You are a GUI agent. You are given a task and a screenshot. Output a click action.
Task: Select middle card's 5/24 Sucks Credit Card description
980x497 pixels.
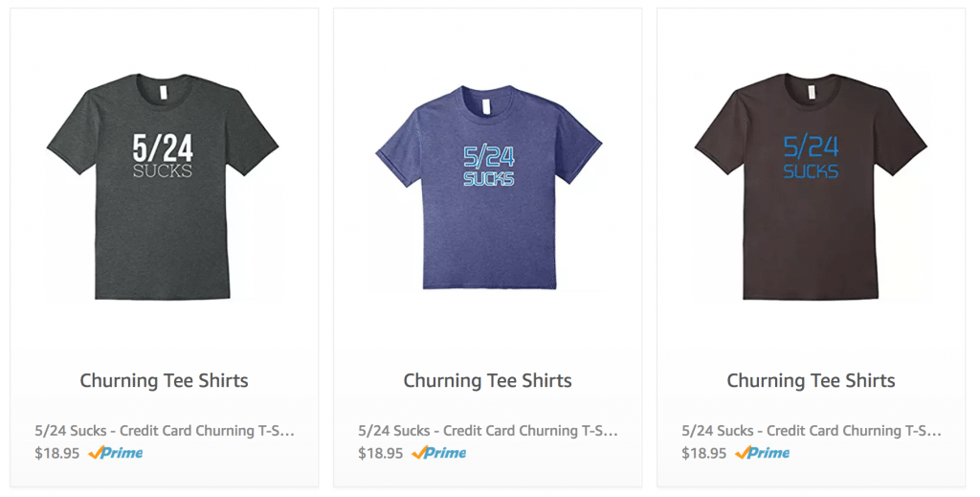pyautogui.click(x=488, y=431)
